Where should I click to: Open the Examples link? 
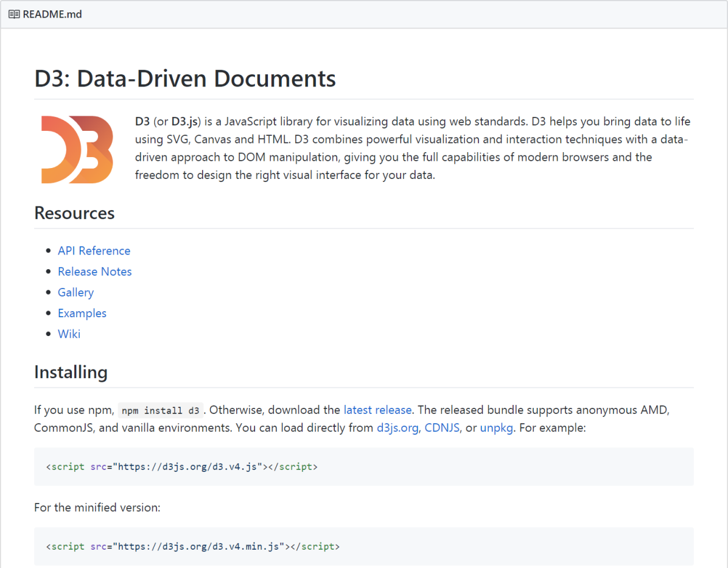[82, 314]
